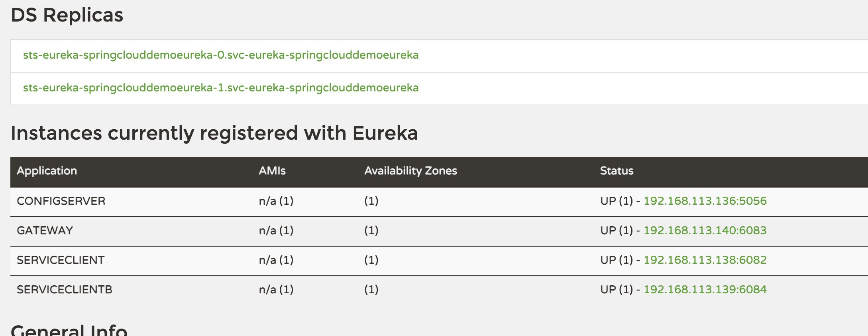Click the DS Replicas heading
The height and width of the screenshot is (336, 868).
(67, 16)
